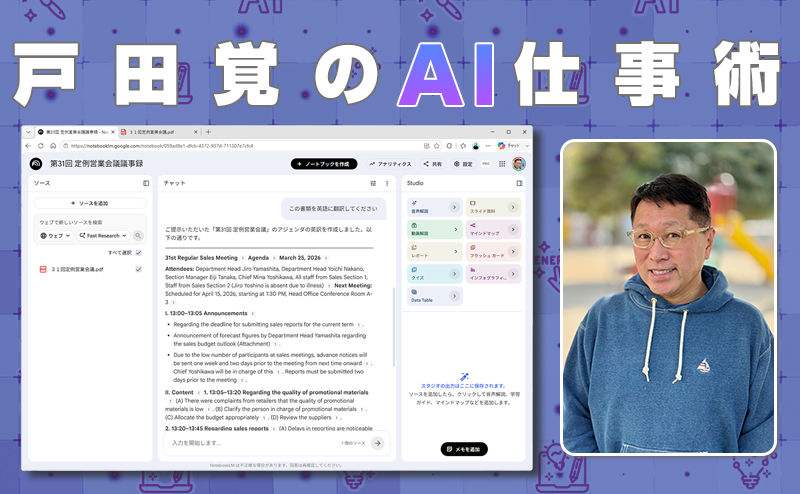Expand スライド資料 options arrow
800x494 pixels.
click(x=513, y=207)
